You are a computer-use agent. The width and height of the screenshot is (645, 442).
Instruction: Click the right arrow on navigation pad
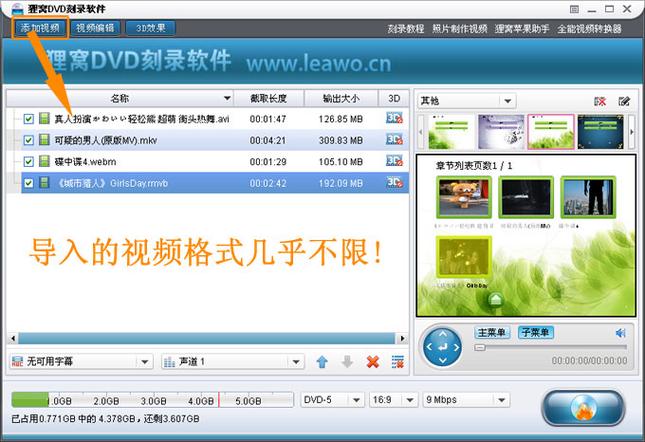pyautogui.click(x=457, y=347)
